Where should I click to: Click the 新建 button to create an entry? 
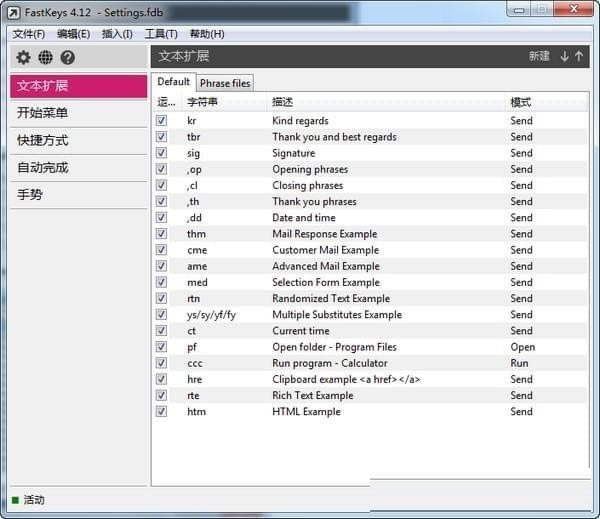pyautogui.click(x=539, y=56)
